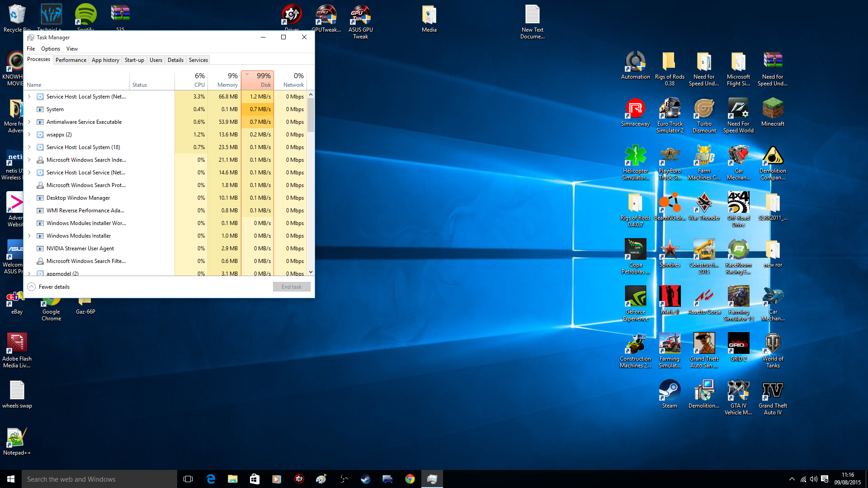Open the volume control in system tray
This screenshot has height=488, width=868.
point(814,479)
